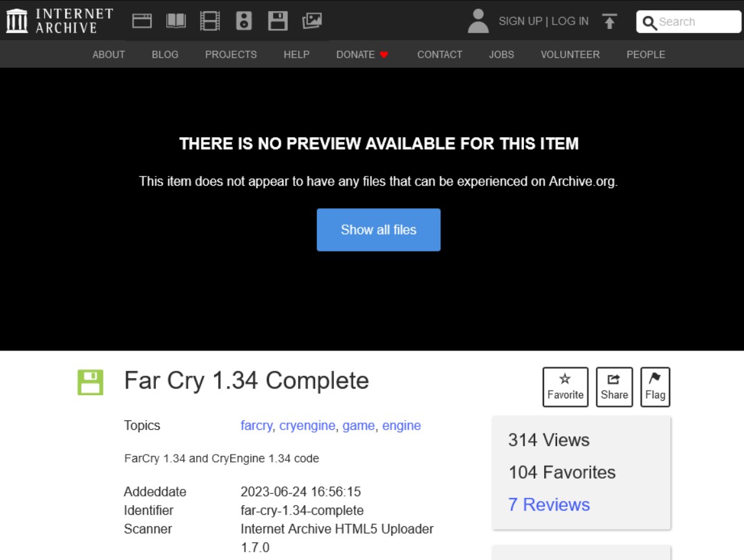Click the SIGN UP link
This screenshot has height=560, width=744.
pos(520,21)
